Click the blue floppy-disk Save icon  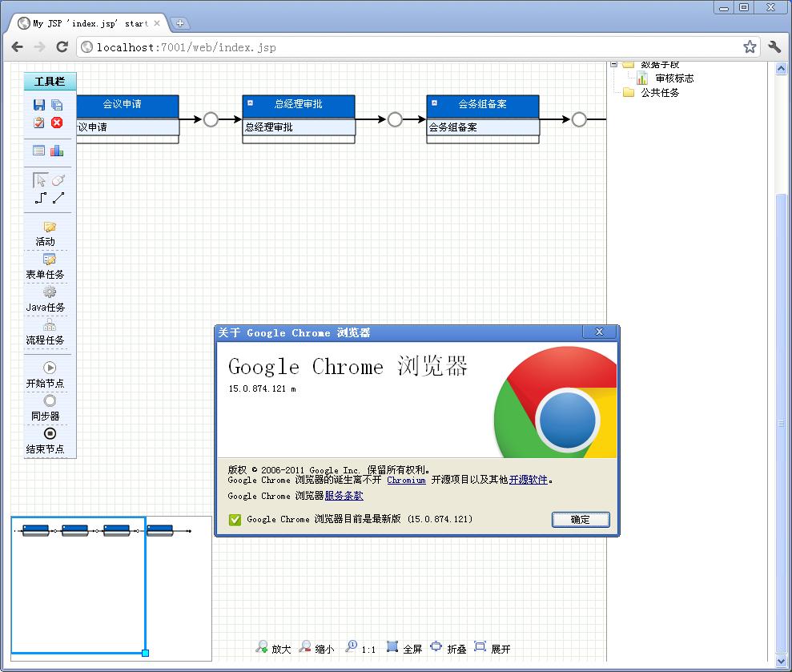[x=39, y=105]
